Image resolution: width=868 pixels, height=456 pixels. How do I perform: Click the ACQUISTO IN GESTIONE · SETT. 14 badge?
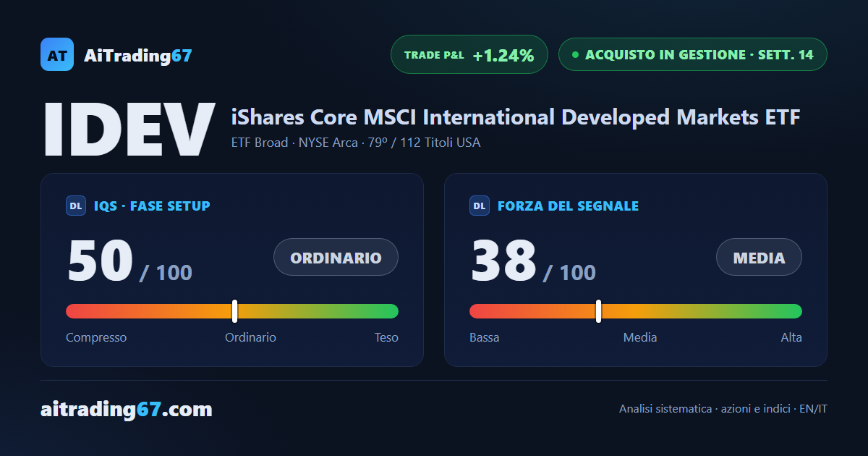[x=692, y=54]
